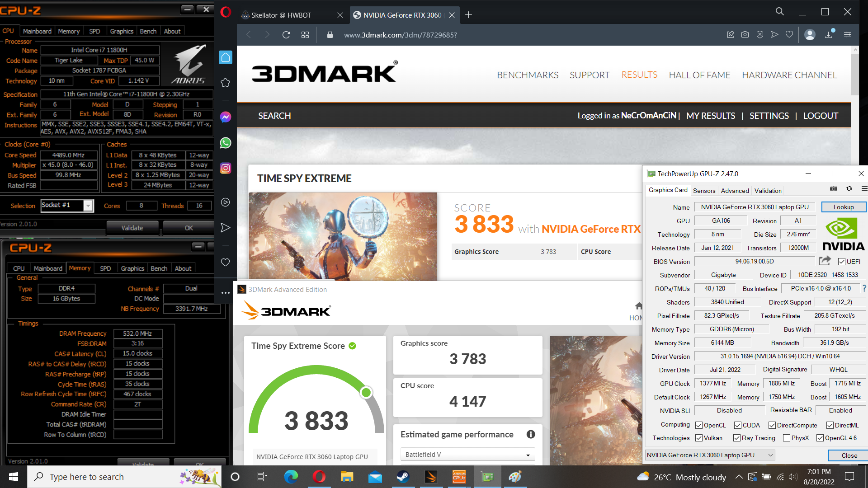This screenshot has width=868, height=488.
Task: Switch to Advanced tab in GPU-Z
Action: point(735,191)
